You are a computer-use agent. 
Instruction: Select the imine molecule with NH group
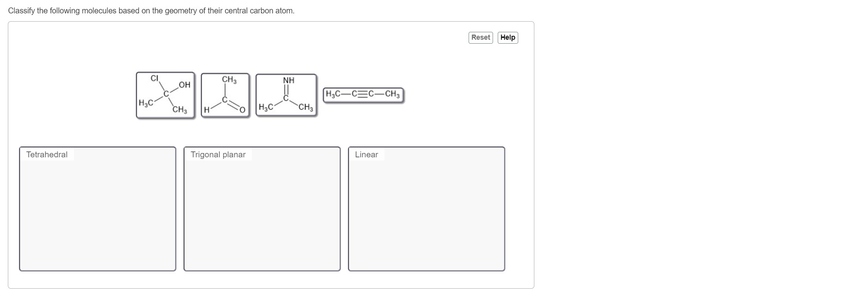tap(286, 94)
